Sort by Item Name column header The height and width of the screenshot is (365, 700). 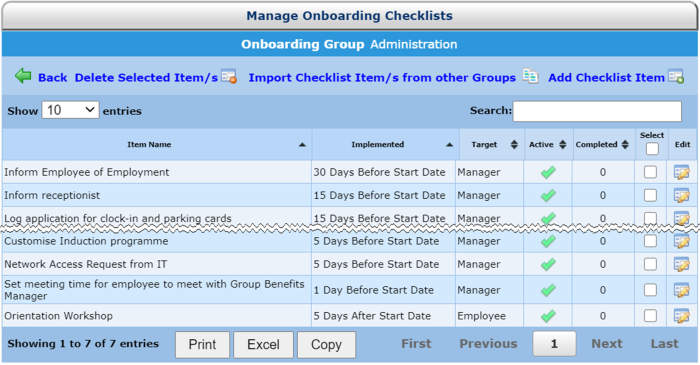(157, 145)
